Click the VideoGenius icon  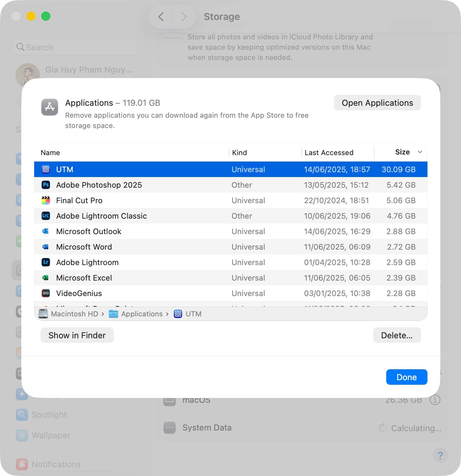pyautogui.click(x=46, y=293)
